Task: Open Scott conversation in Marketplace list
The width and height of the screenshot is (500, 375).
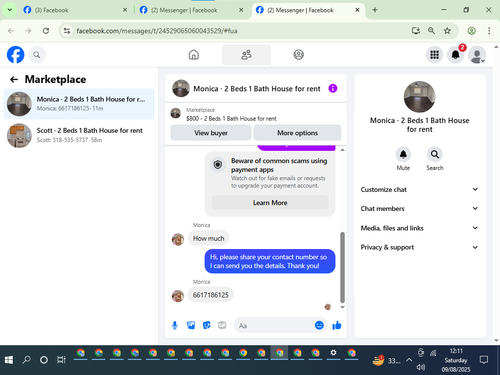Action: click(79, 135)
